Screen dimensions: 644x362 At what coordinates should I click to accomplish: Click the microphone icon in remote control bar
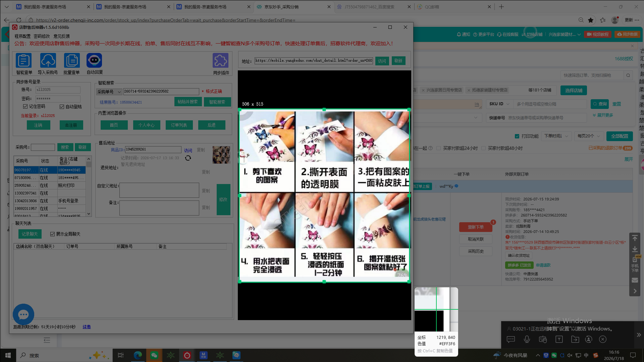pos(527,339)
